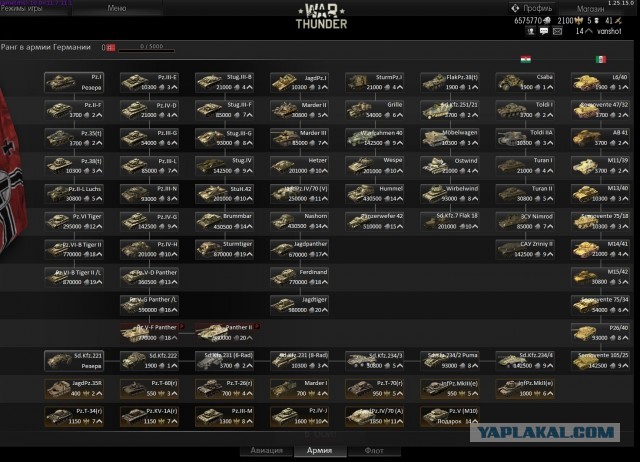Select the premium JagdPz.35R card
The height and width of the screenshot is (462, 640).
point(74,389)
